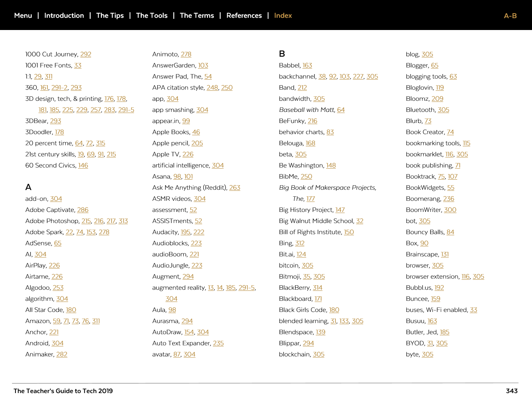Open page 46 for Apple Books

196,132
